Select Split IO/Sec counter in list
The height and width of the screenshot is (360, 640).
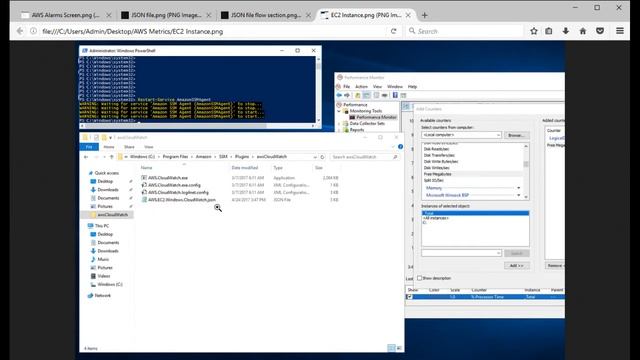tap(433, 180)
